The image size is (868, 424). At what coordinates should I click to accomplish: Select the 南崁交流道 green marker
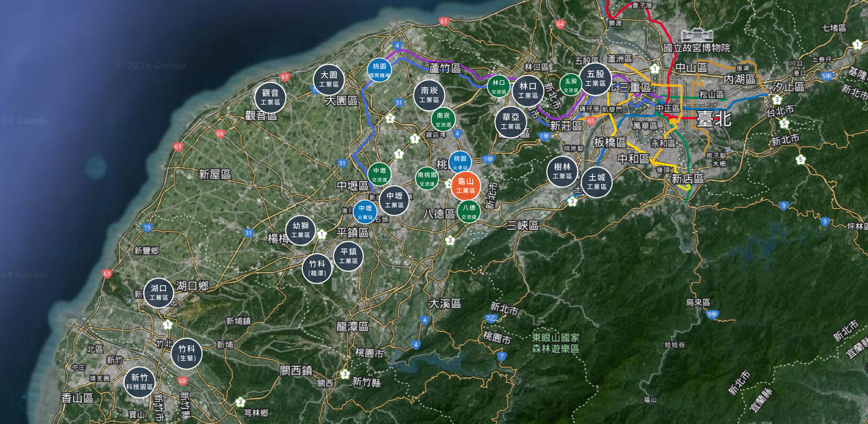coord(443,120)
